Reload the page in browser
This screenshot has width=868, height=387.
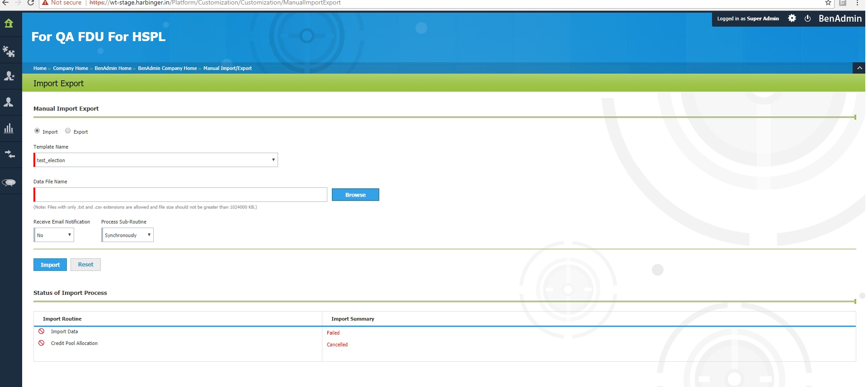coord(31,3)
